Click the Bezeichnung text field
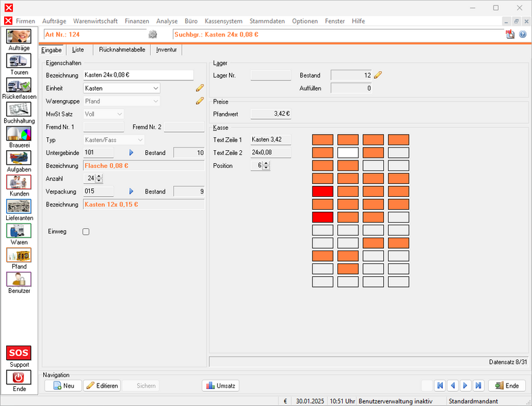Viewport: 532px width, 406px height. click(x=138, y=75)
